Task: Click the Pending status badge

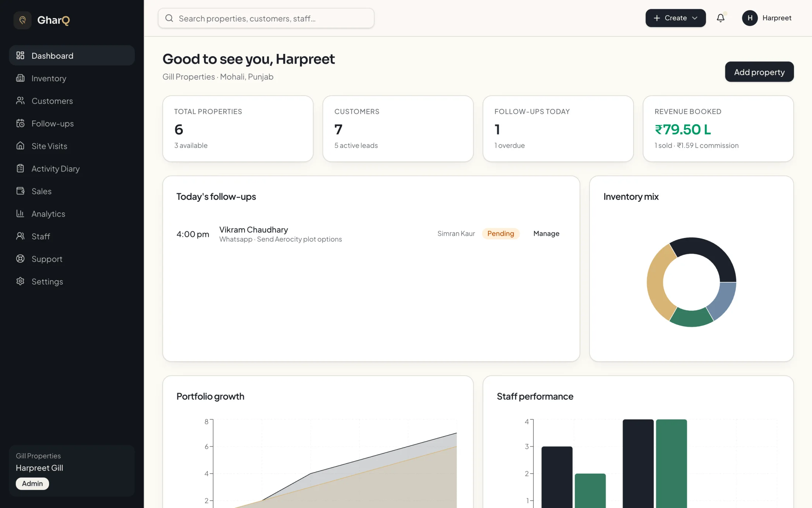Action: tap(500, 233)
